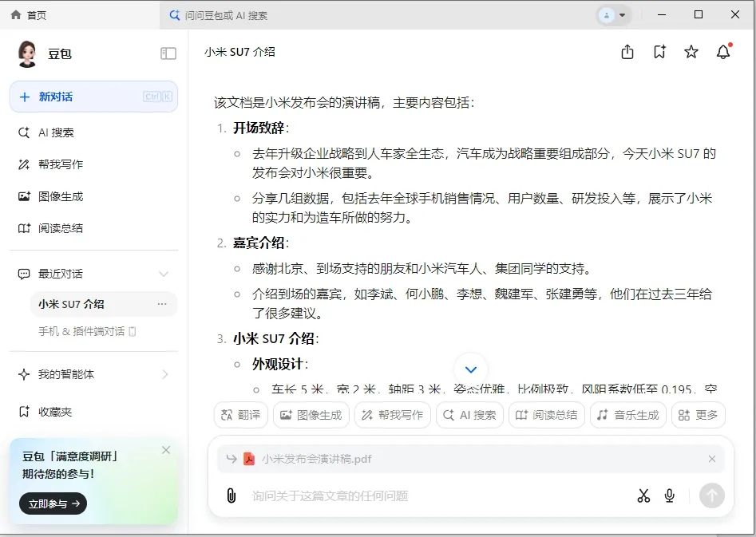
Task: Open the account avatar dropdown in title bar
Action: point(613,15)
